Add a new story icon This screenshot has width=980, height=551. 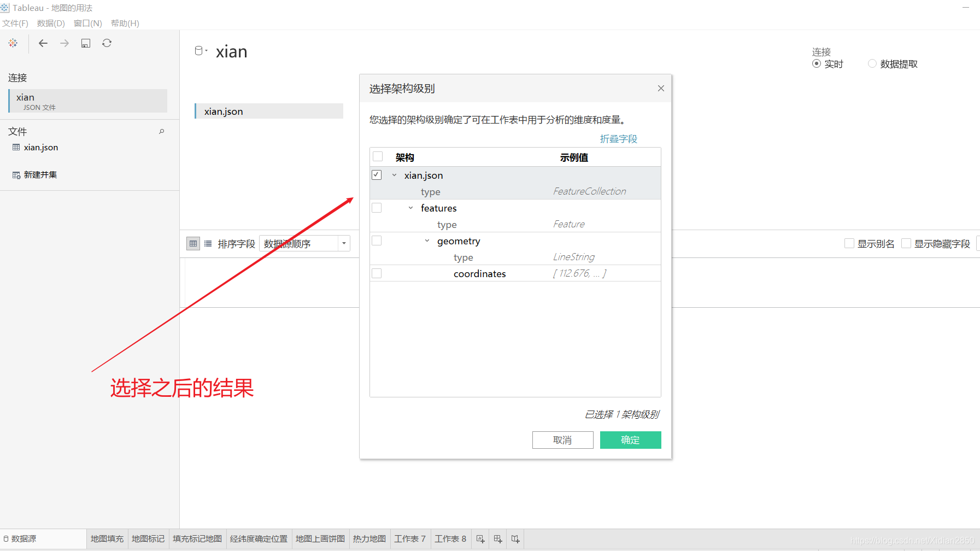515,539
